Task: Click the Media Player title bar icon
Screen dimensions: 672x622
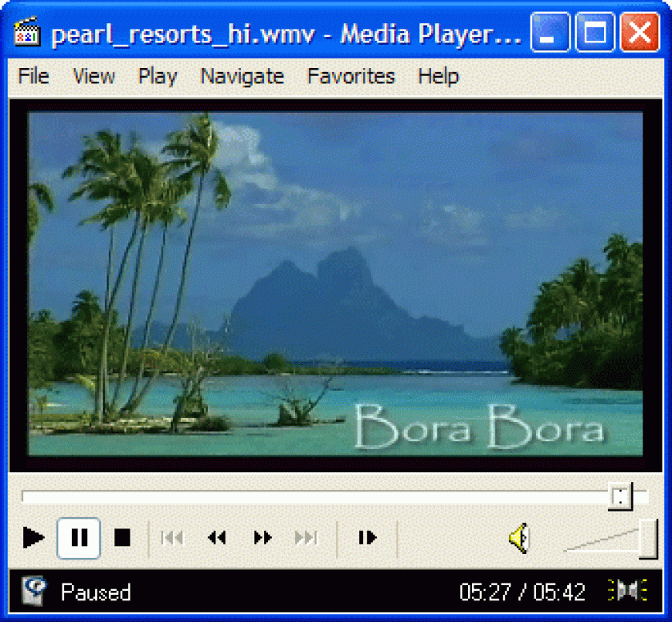Action: [x=27, y=32]
